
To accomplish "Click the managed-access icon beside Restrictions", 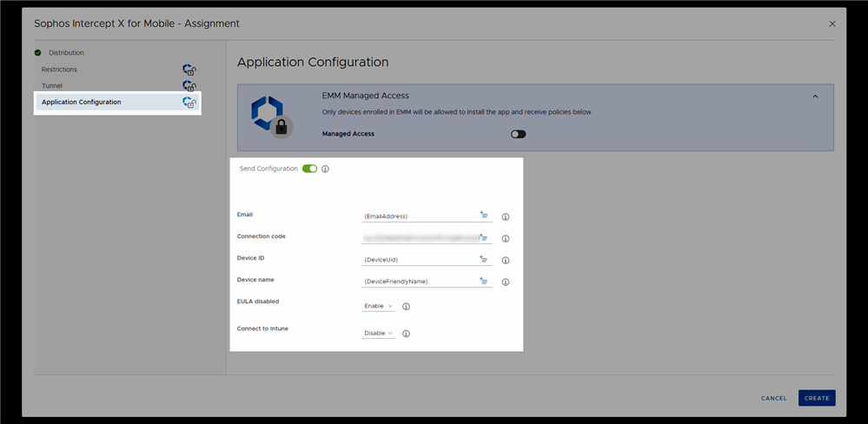I will pyautogui.click(x=189, y=70).
